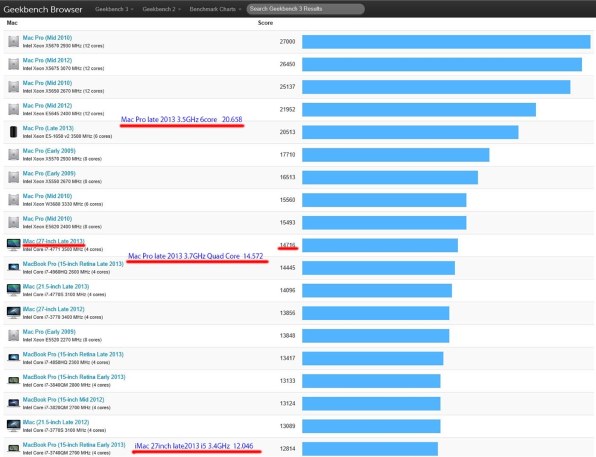Click the Mac Pro icon beside score 15493

(x=14, y=222)
